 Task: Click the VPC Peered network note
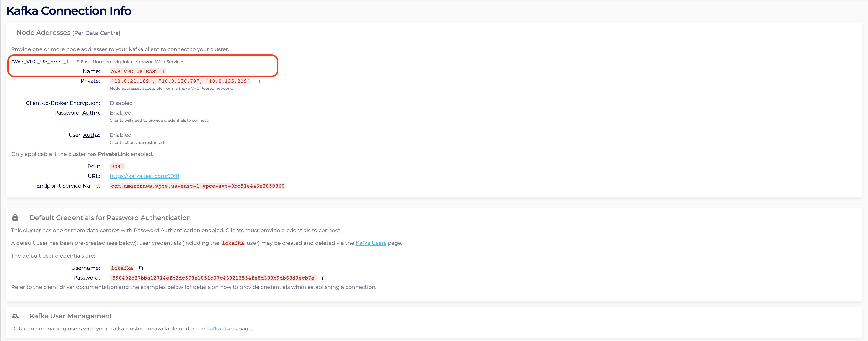[x=171, y=88]
